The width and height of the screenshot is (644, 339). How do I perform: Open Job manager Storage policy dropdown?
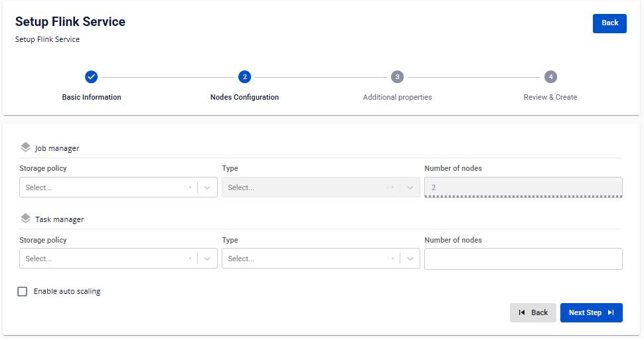[x=118, y=187]
